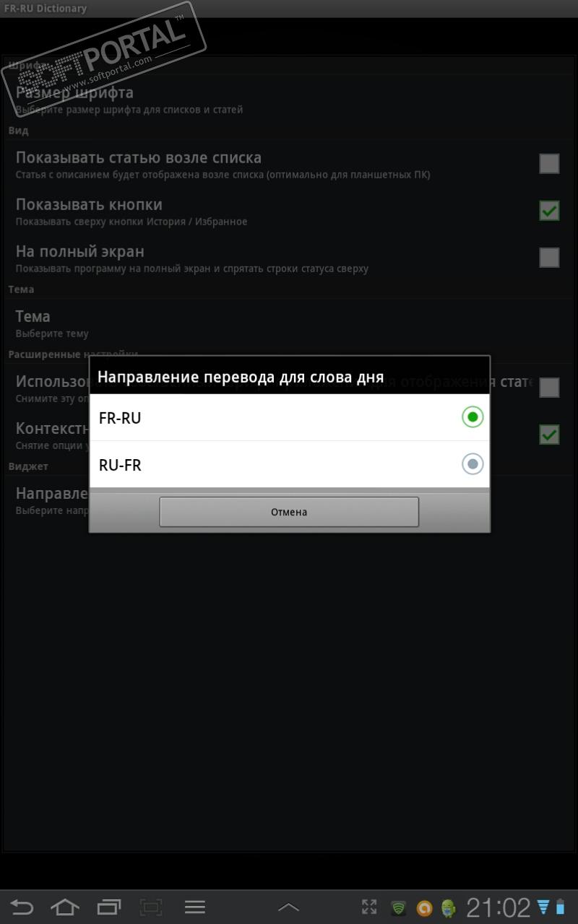This screenshot has height=924, width=578.
Task: Toggle the Показывать кнопки checkbox
Action: pos(549,211)
